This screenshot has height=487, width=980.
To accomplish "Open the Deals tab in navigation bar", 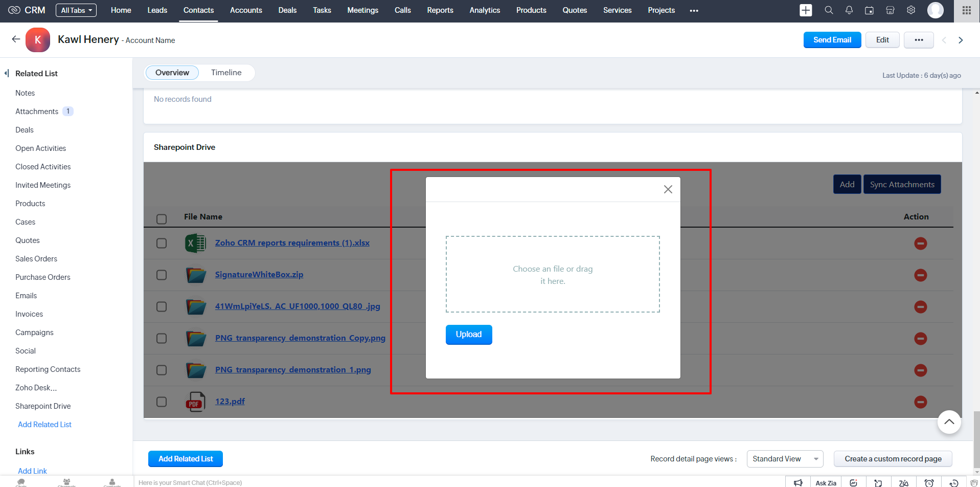I will (287, 10).
